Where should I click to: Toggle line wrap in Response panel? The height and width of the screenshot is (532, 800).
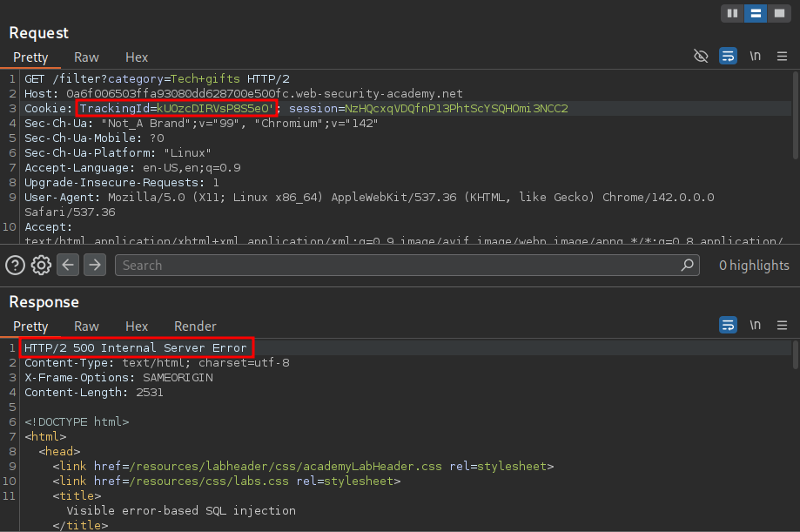pyautogui.click(x=728, y=326)
